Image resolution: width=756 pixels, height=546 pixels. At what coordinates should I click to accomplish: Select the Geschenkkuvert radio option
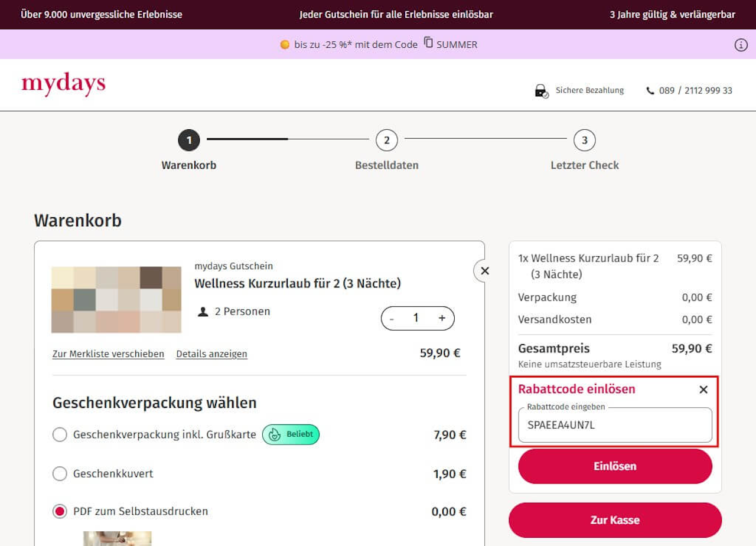(60, 473)
